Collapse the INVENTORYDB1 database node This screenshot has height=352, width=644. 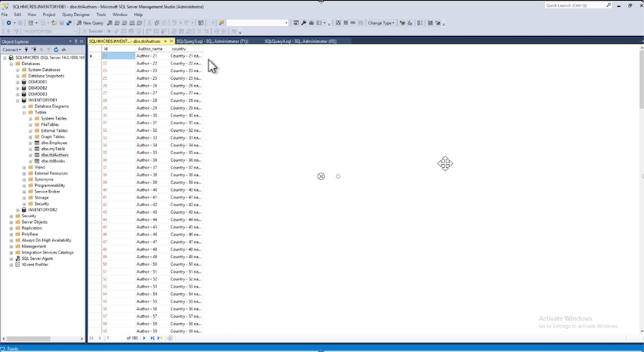[18, 100]
